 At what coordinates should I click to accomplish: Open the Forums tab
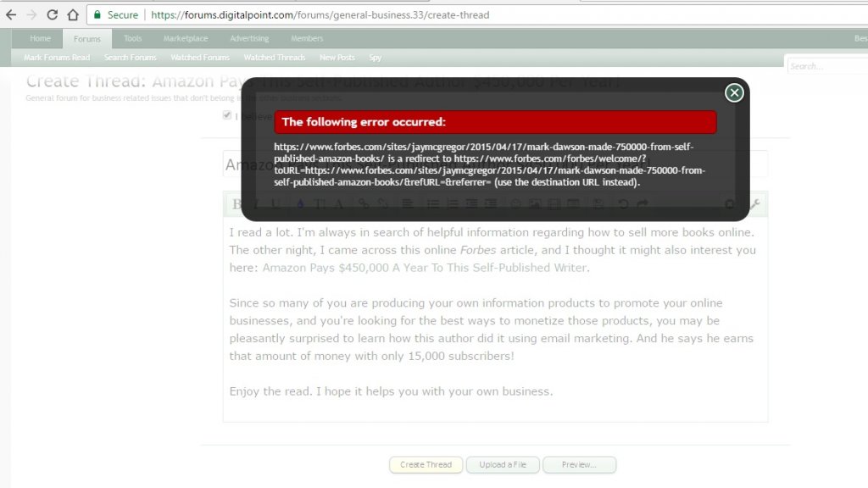pyautogui.click(x=87, y=39)
